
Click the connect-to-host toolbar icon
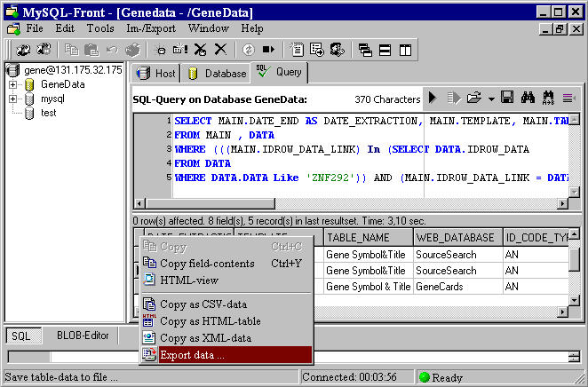click(x=23, y=50)
